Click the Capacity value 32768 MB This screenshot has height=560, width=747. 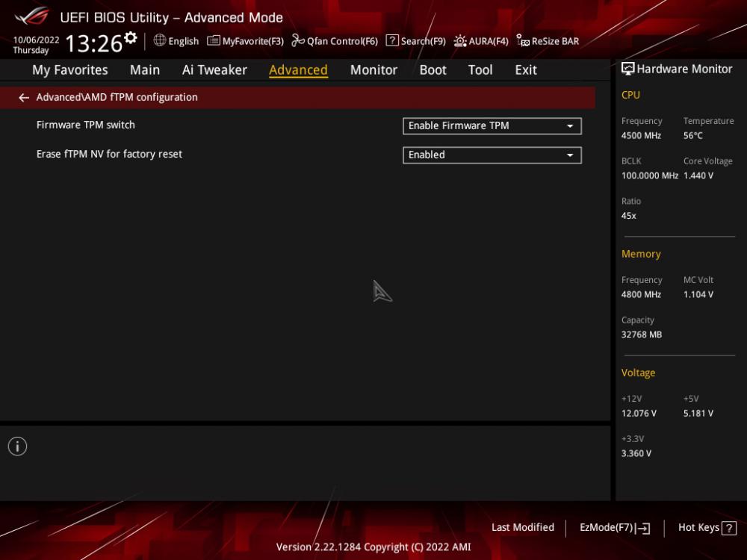point(641,335)
